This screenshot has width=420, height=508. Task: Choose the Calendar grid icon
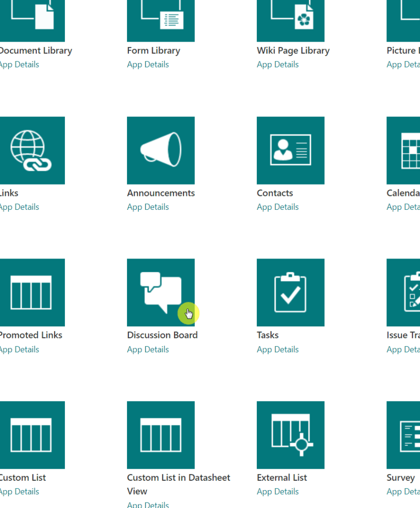[403, 150]
